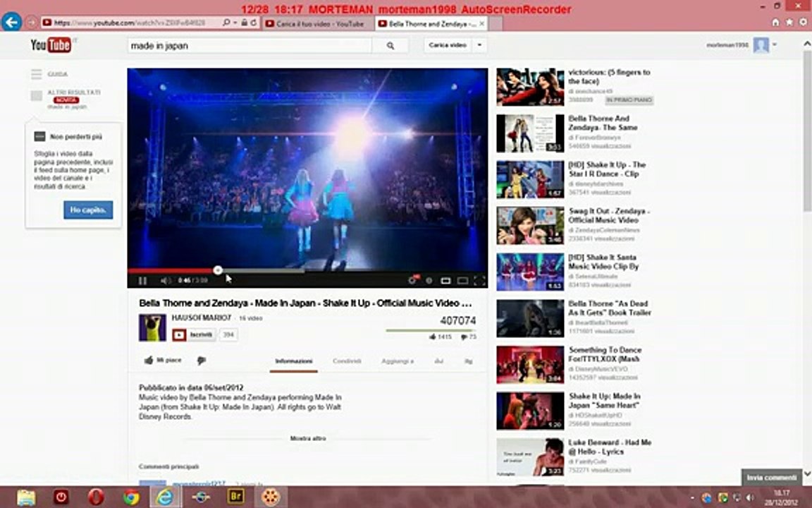Click the browser Home icon
Image resolution: width=812 pixels, height=508 pixels.
(x=775, y=23)
